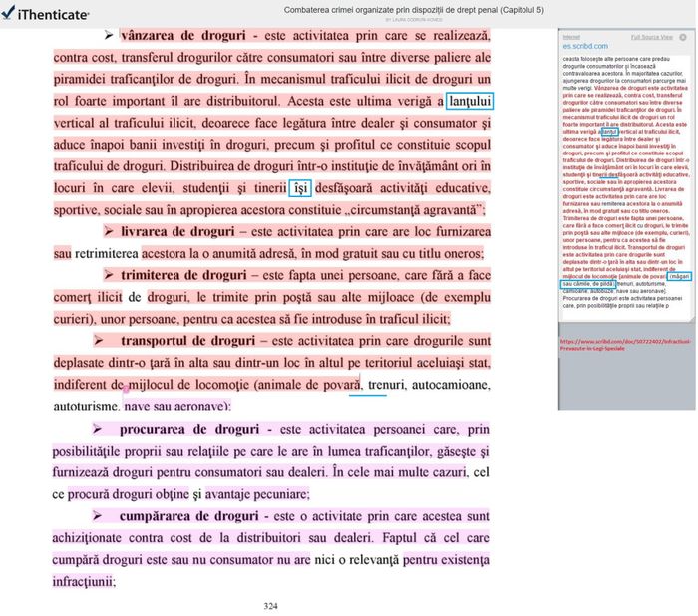Image resolution: width=698 pixels, height=616 pixels.
Task: Select highlighted heading procurarea de droguri
Action: [x=189, y=429]
